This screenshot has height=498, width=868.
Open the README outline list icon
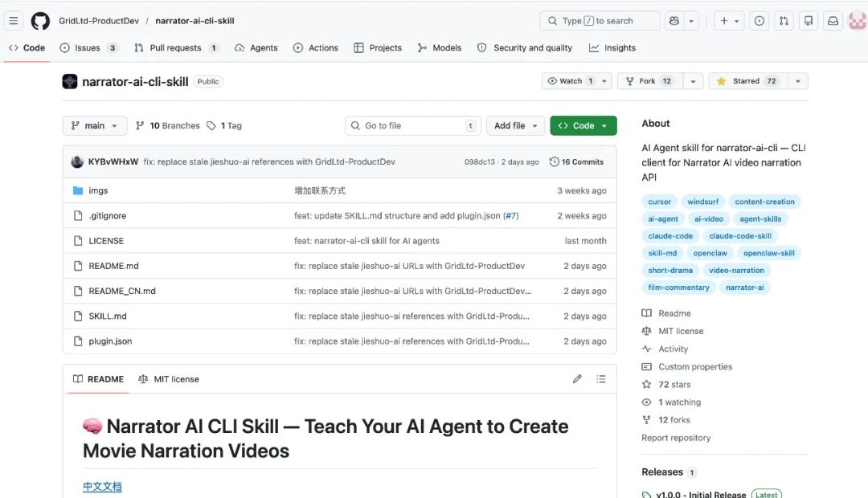[601, 380]
